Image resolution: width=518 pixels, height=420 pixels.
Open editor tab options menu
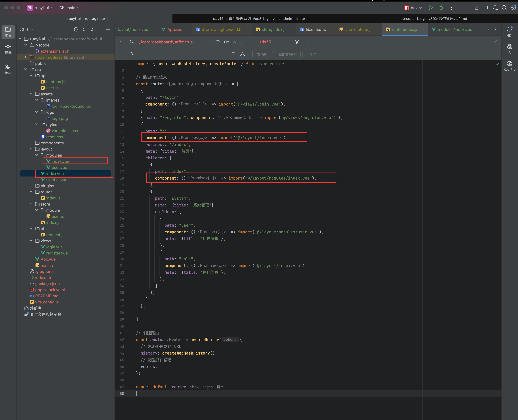pos(496,30)
